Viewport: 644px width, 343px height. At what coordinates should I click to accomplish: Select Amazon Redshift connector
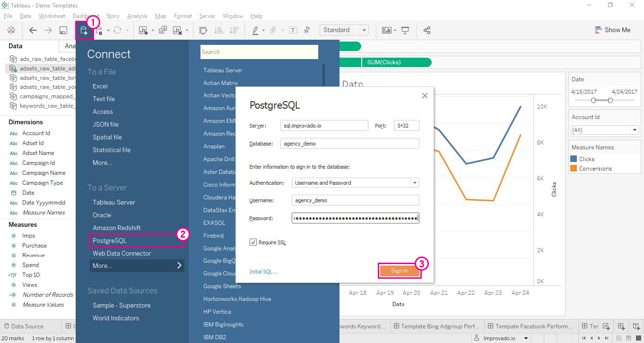tap(117, 228)
